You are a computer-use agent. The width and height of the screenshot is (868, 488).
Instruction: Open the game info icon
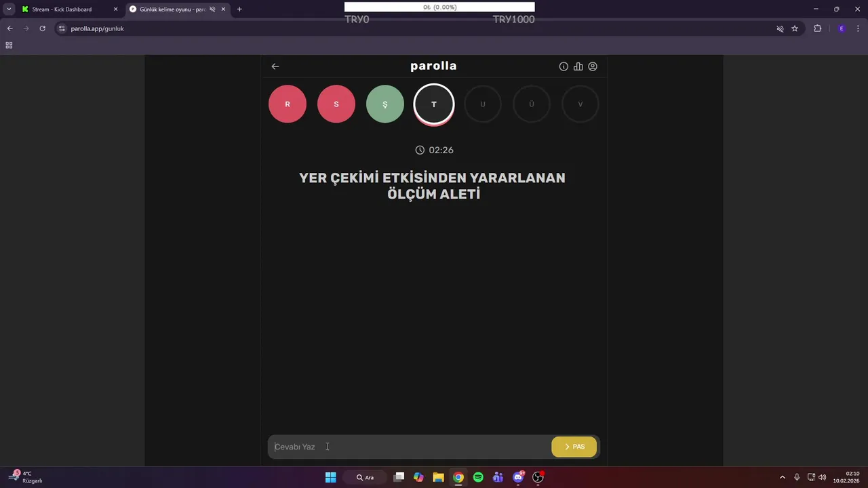(564, 66)
